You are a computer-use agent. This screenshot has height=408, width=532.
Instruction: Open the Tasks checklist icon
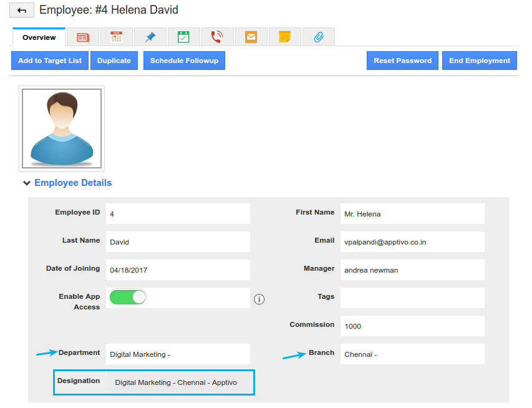(183, 37)
